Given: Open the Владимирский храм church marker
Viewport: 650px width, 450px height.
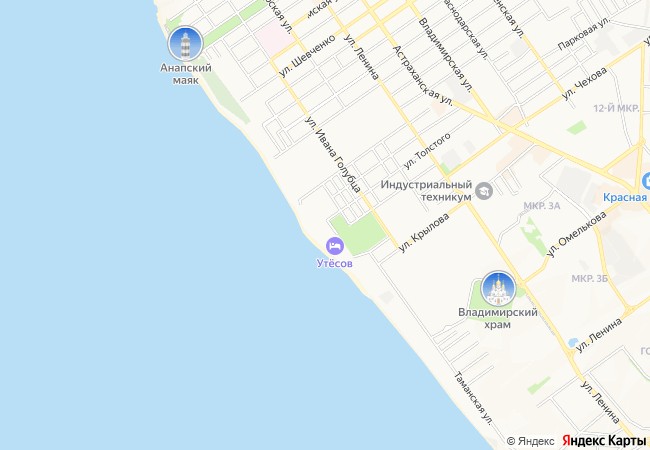Looking at the screenshot, I should pos(498,288).
